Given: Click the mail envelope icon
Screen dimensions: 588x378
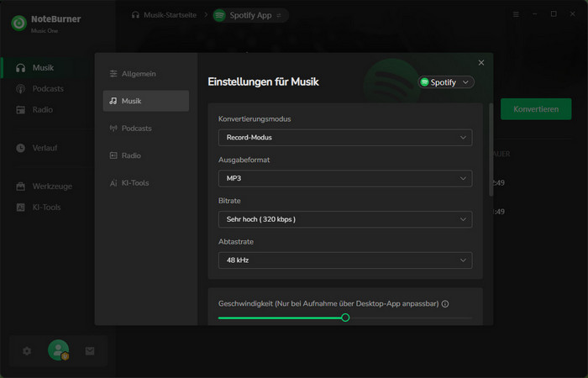Looking at the screenshot, I should [x=90, y=351].
